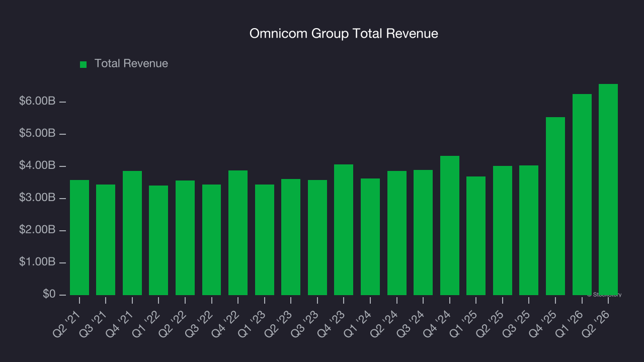Select the revenue bar for Q3 '22
This screenshot has height=362, width=644.
click(212, 240)
